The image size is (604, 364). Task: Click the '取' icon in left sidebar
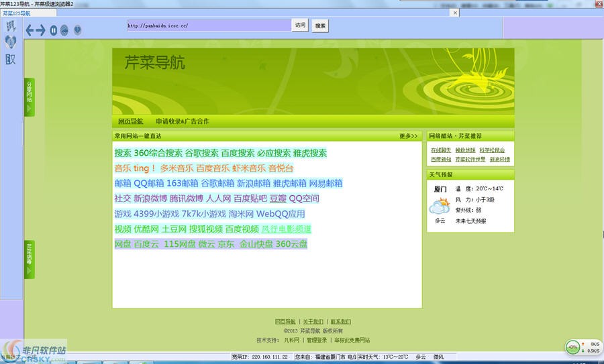click(x=10, y=59)
